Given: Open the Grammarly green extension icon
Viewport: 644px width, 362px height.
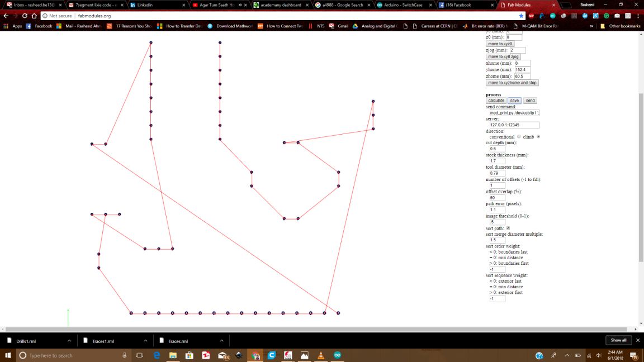Looking at the screenshot, I should pyautogui.click(x=607, y=16).
